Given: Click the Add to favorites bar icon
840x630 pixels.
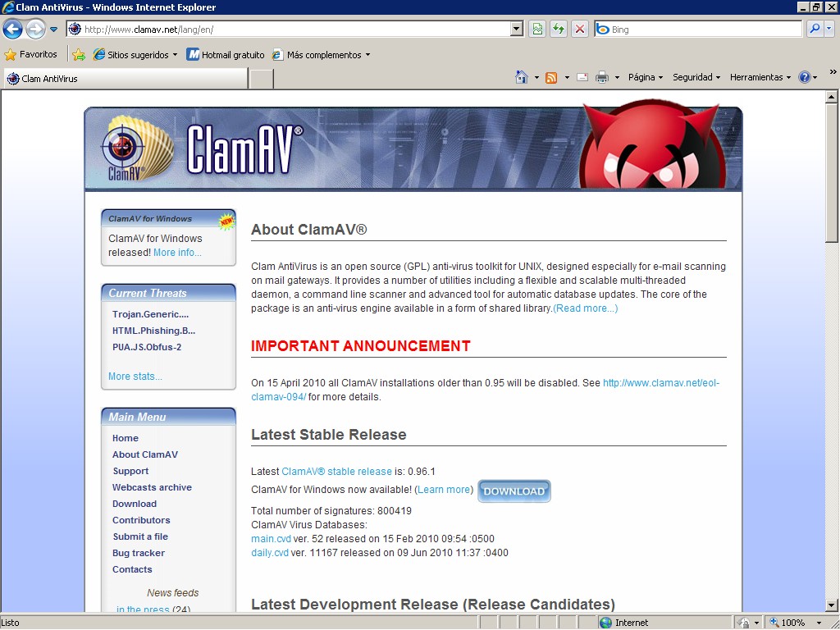Looking at the screenshot, I should pyautogui.click(x=79, y=54).
